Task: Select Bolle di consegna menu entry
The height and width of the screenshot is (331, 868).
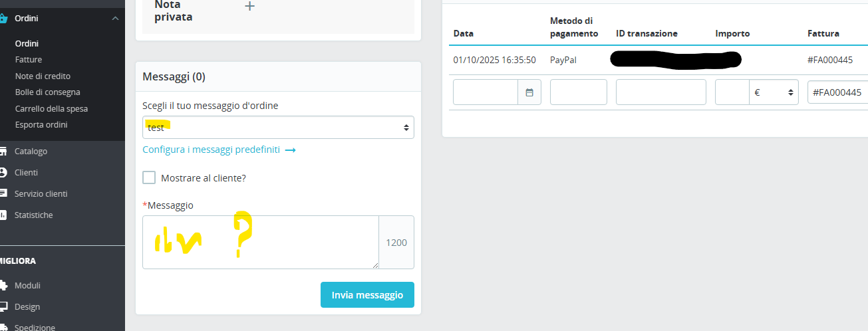Action: [47, 92]
